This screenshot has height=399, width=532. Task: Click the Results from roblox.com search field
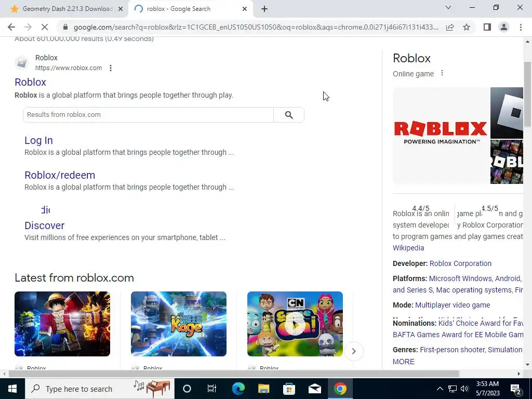click(x=148, y=115)
